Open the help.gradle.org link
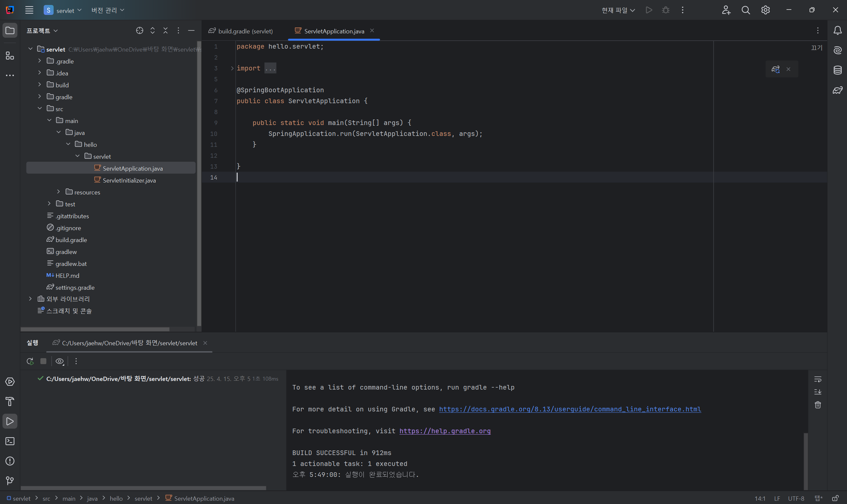This screenshot has height=504, width=847. click(x=445, y=431)
